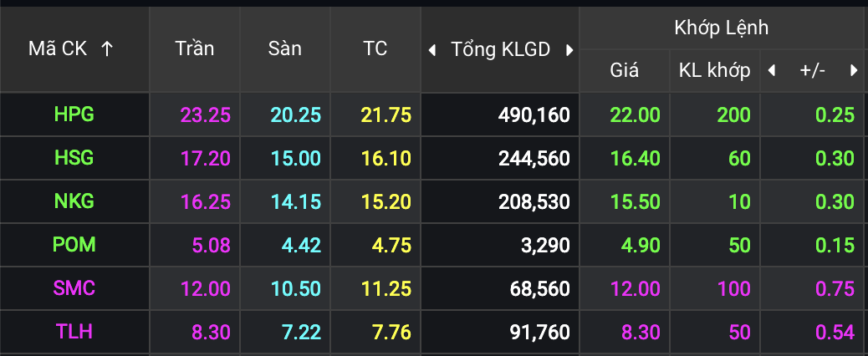
Task: Click the Trần column header
Action: click(x=195, y=49)
